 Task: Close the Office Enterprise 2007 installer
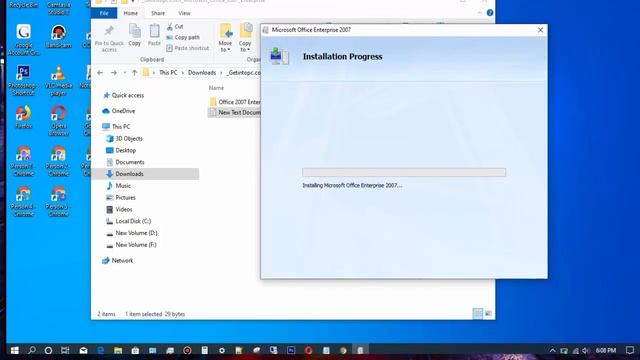540,30
